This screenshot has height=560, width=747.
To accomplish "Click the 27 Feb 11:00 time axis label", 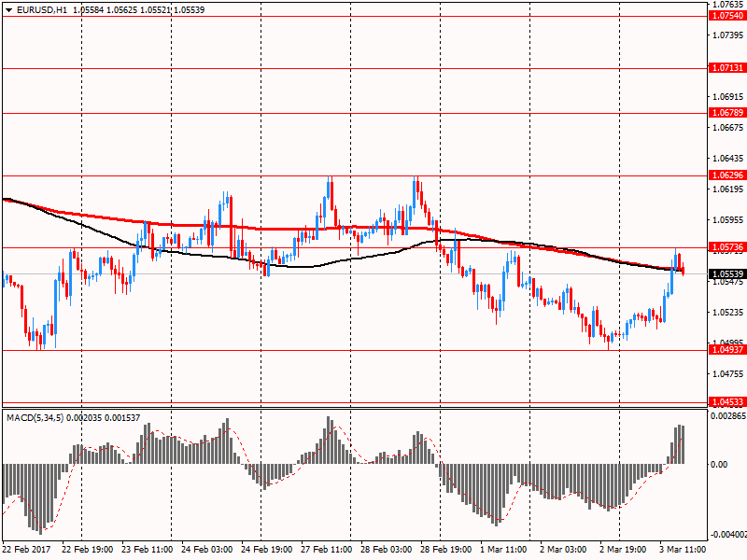I will coord(326,550).
